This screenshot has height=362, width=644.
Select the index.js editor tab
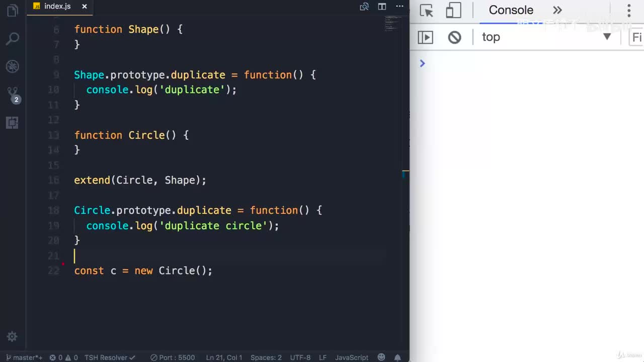tap(60, 7)
